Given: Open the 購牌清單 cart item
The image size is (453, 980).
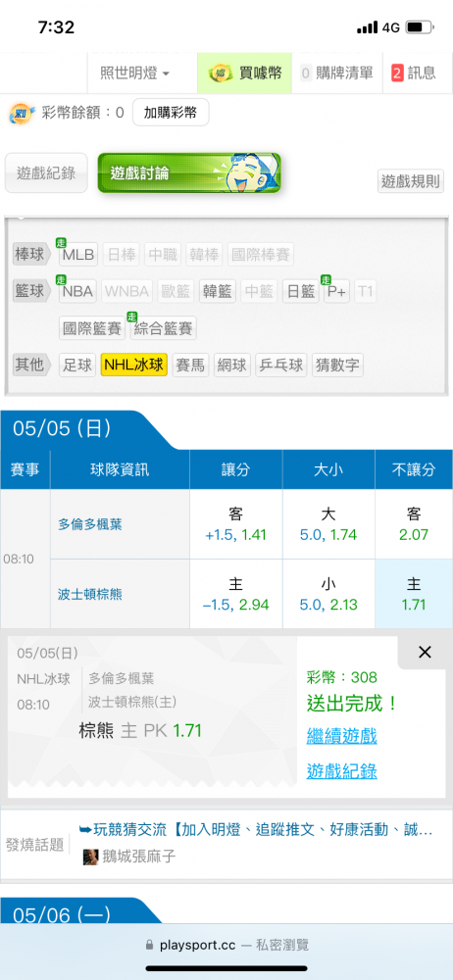Looking at the screenshot, I should coord(336,73).
